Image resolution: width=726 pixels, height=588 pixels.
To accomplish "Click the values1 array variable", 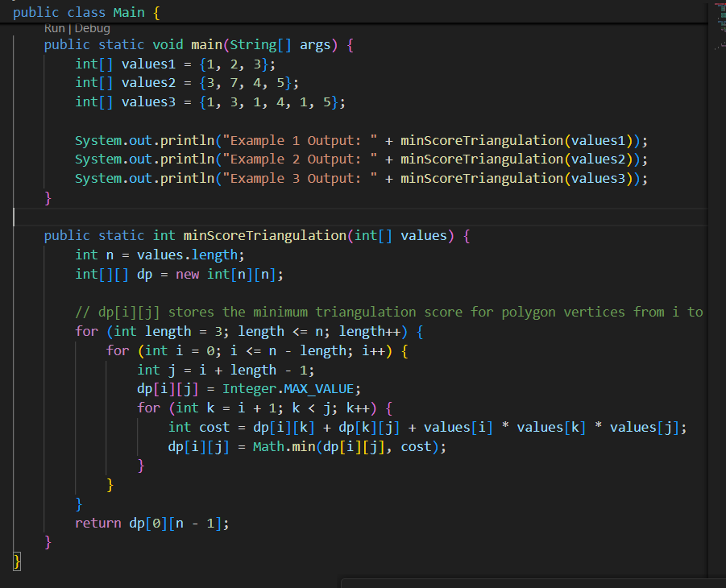I will (x=147, y=63).
